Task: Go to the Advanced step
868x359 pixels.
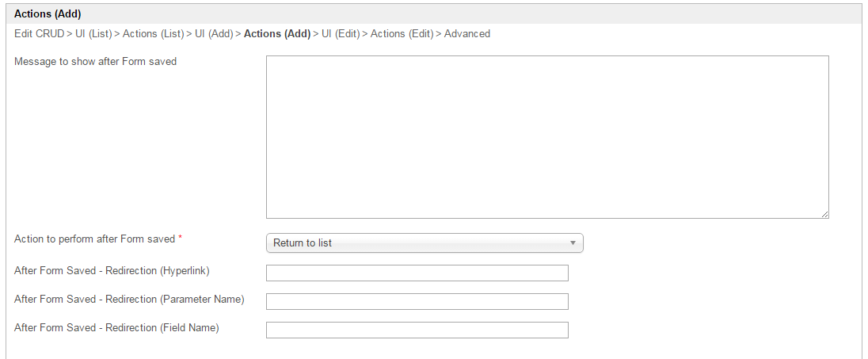Action: click(467, 34)
